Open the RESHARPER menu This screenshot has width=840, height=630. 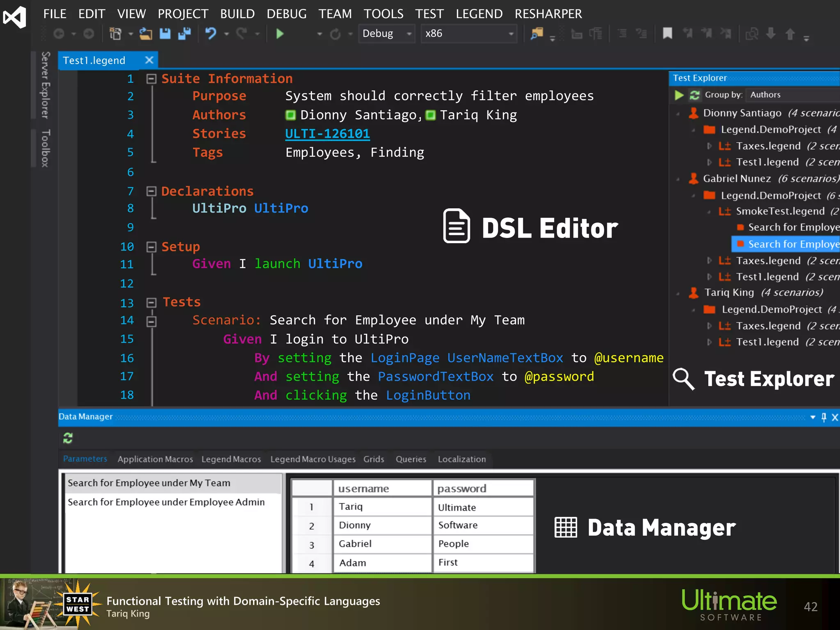pyautogui.click(x=548, y=14)
